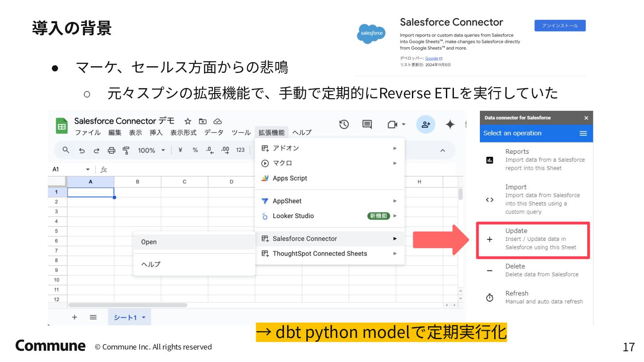
Task: Select the Reports operation
Action: point(536,160)
